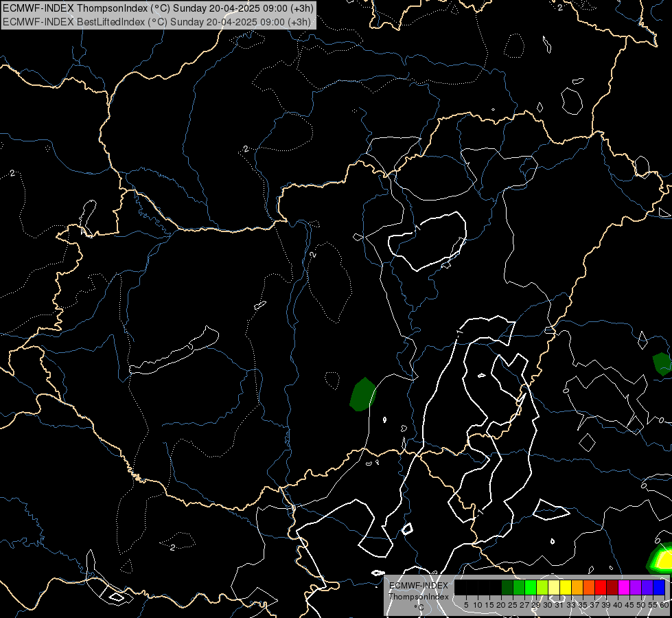Click the pure yellow 31–33 legend swatch
The image size is (672, 618).
click(566, 587)
